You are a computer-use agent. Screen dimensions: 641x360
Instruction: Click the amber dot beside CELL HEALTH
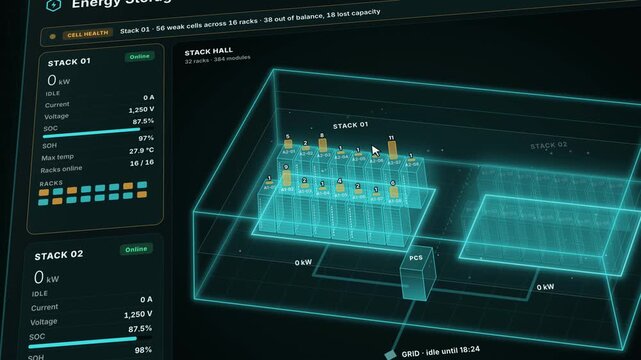point(52,36)
